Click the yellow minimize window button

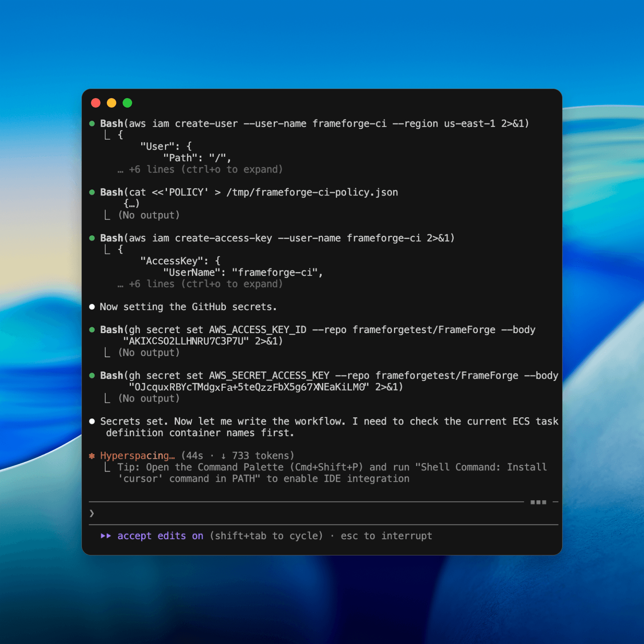pyautogui.click(x=112, y=103)
